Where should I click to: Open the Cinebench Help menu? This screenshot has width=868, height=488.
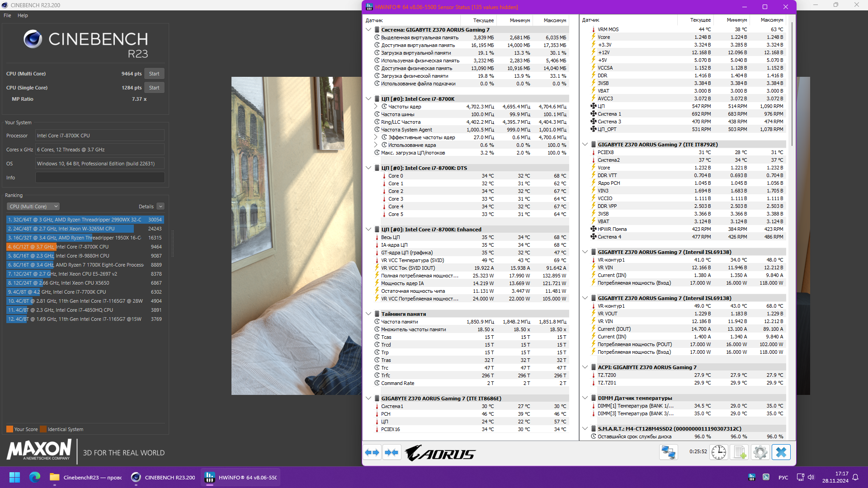23,15
